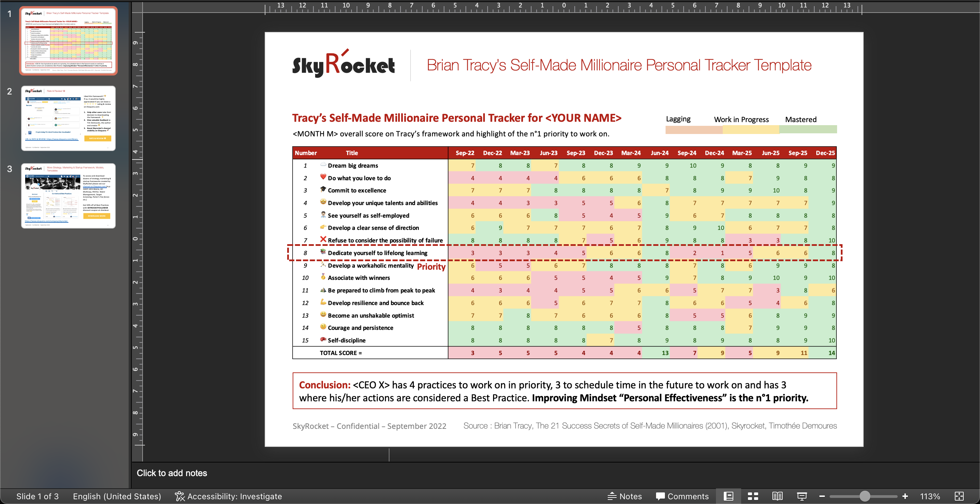
Task: Click the vertical ruler
Action: 137,238
